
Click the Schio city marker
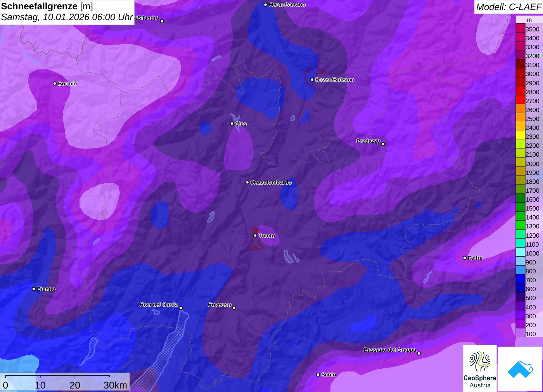click(x=318, y=375)
